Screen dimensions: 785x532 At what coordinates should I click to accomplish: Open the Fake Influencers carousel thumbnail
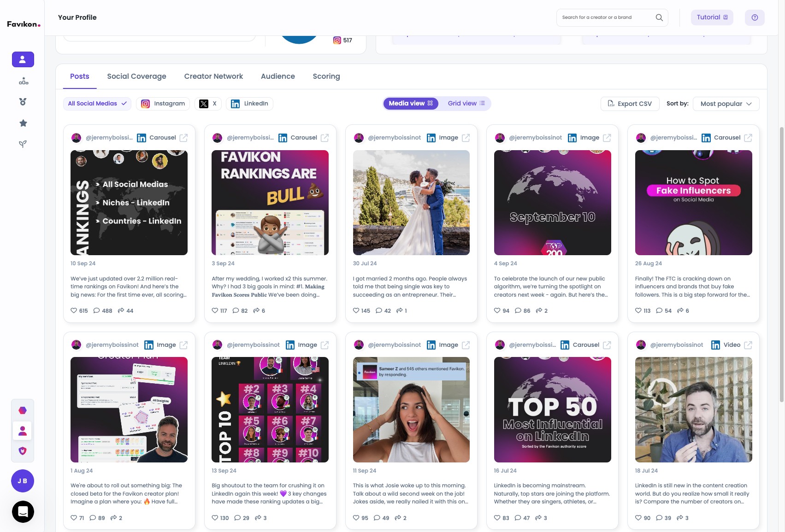coord(693,203)
